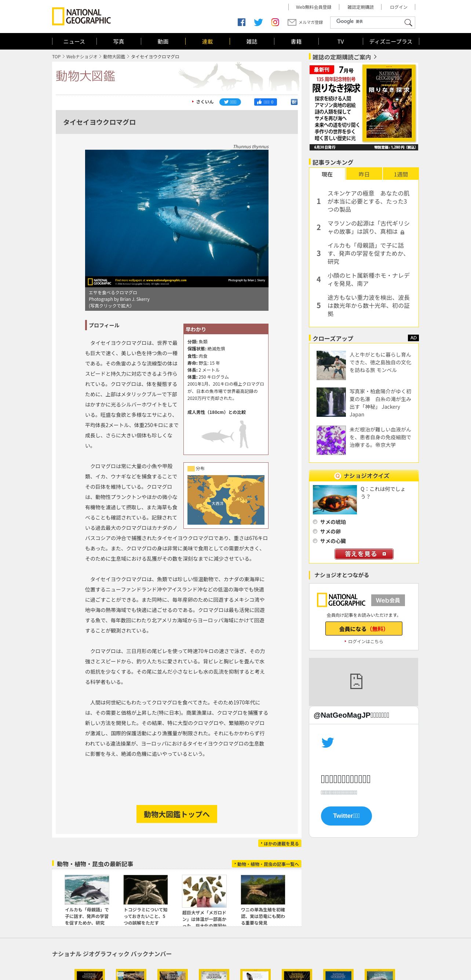The width and height of the screenshot is (471, 980).
Task: Click the Facebook Like button with count 0
Action: coord(266,102)
